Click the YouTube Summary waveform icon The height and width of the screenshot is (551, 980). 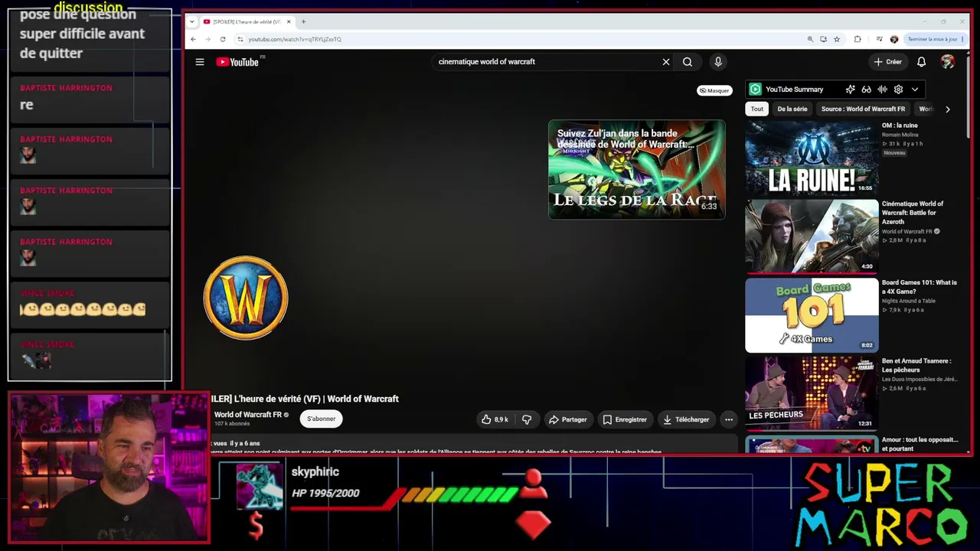pyautogui.click(x=882, y=90)
